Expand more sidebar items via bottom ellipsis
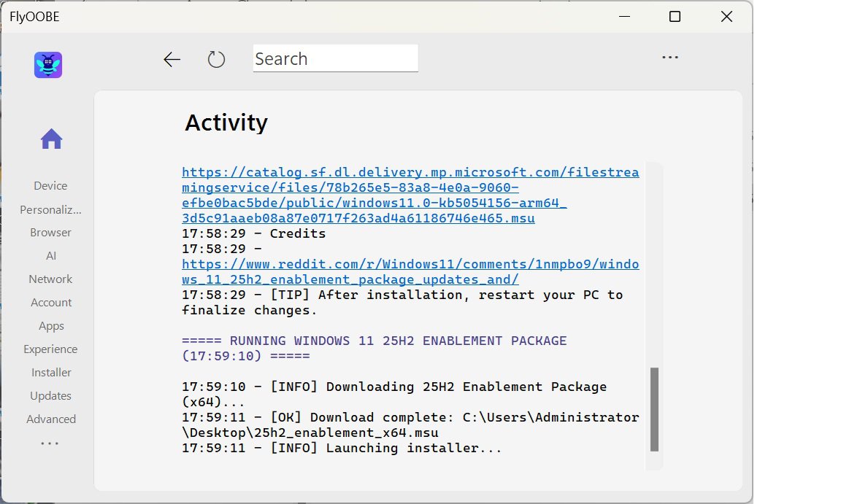841x504 pixels. pyautogui.click(x=50, y=443)
